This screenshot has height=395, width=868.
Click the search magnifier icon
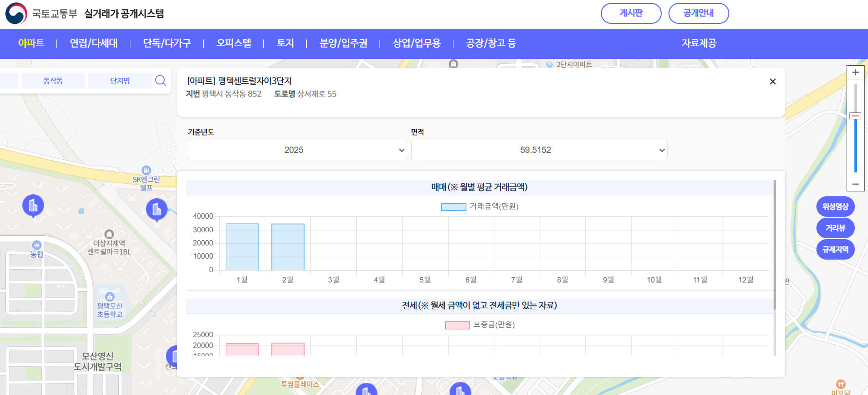161,80
